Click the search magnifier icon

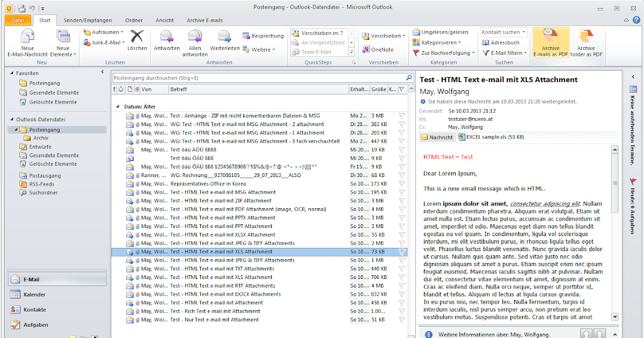point(409,78)
